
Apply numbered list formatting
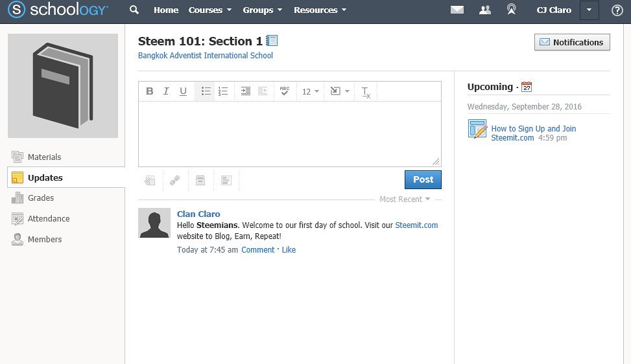click(222, 91)
